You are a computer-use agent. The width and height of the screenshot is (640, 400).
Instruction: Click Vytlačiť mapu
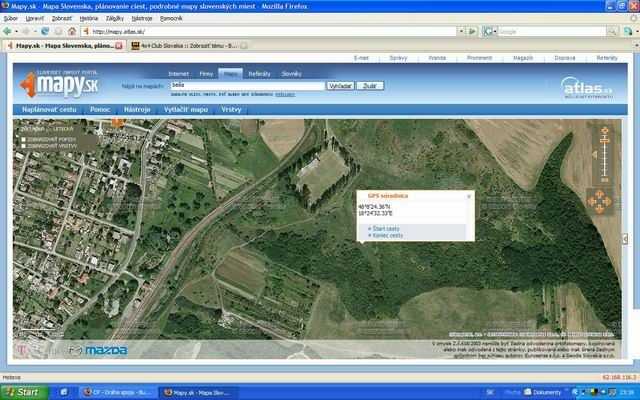pyautogui.click(x=186, y=109)
